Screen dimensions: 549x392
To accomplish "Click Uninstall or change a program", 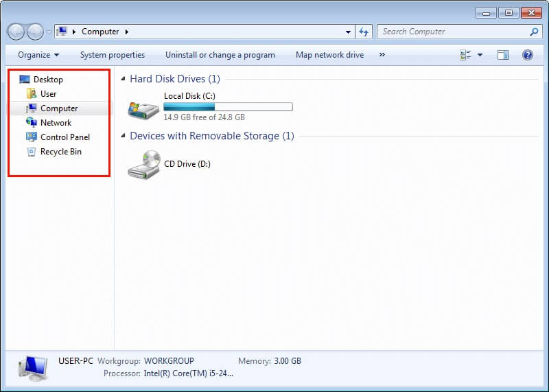I will 220,55.
